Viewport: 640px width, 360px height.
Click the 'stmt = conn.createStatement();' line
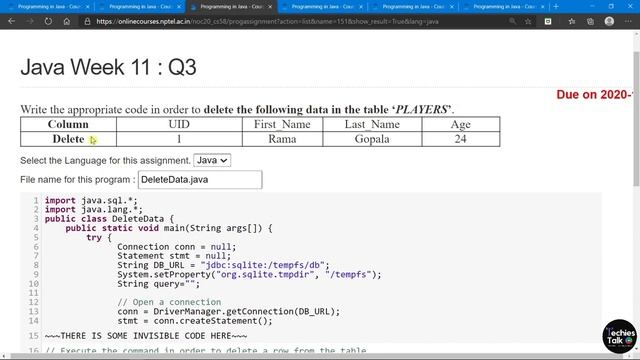195,321
